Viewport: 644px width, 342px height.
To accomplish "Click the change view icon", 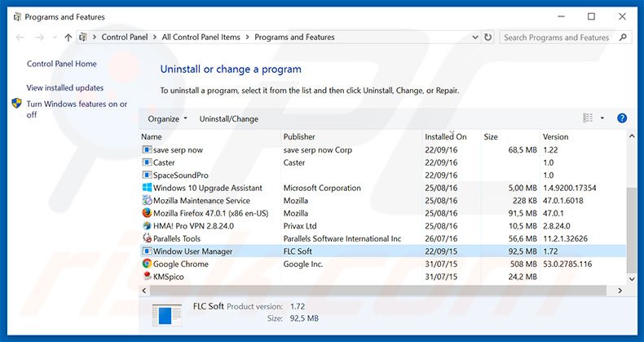I will click(588, 118).
